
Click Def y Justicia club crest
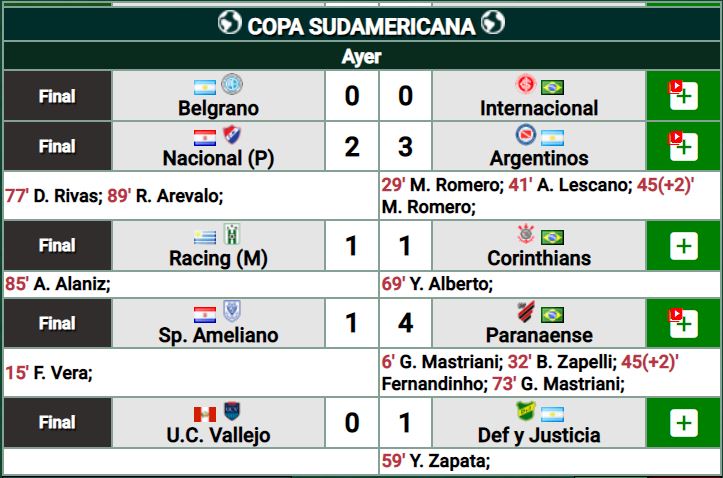526,411
